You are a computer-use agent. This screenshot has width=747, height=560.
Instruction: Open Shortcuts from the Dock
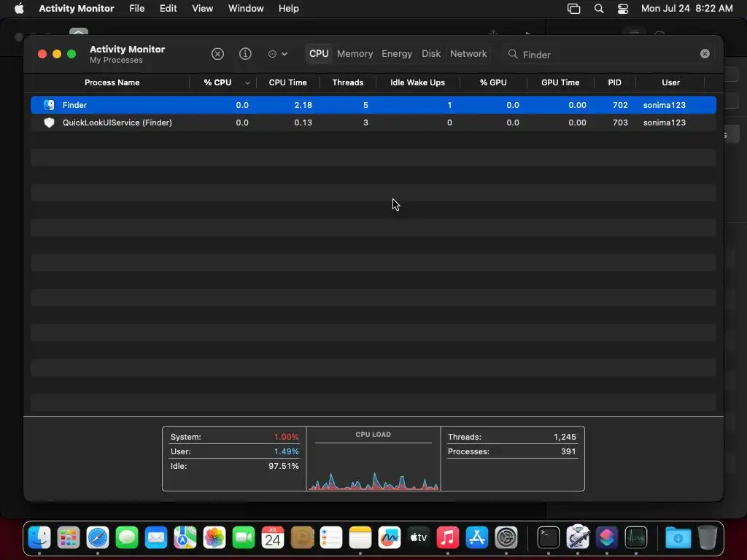[x=606, y=537]
